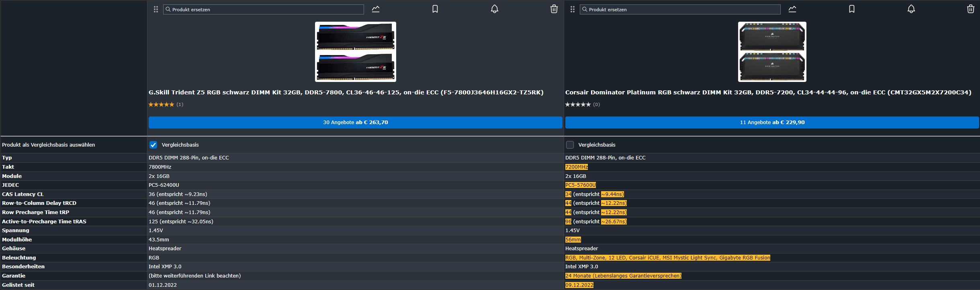Open G.Skill five-star rating (1)
Screen dimensions: 980x290
(x=166, y=104)
